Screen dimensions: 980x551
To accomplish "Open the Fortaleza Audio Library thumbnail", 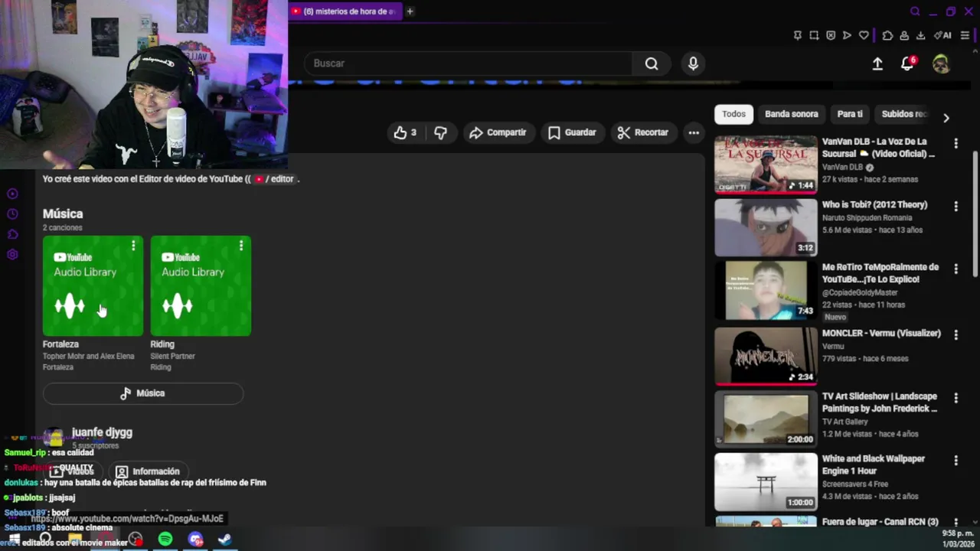I will [93, 286].
